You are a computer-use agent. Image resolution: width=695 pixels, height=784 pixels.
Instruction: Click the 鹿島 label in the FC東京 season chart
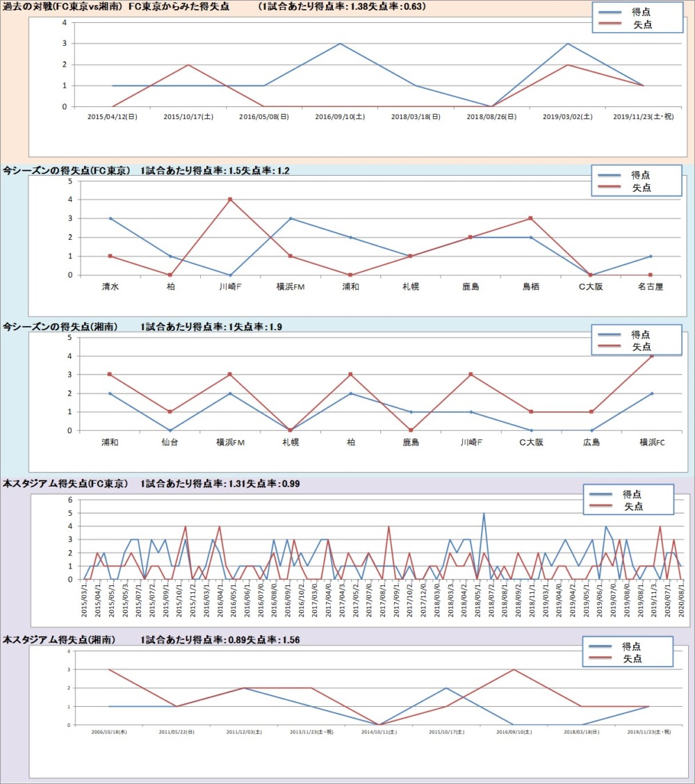click(x=471, y=286)
